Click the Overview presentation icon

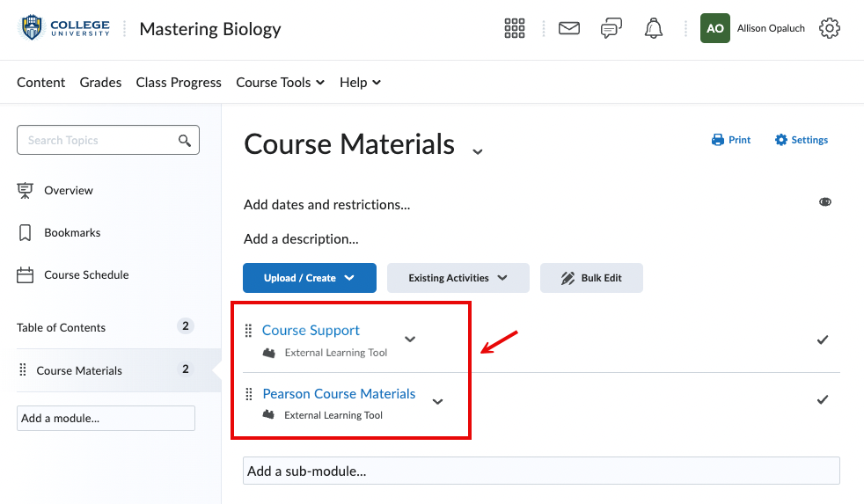click(25, 191)
